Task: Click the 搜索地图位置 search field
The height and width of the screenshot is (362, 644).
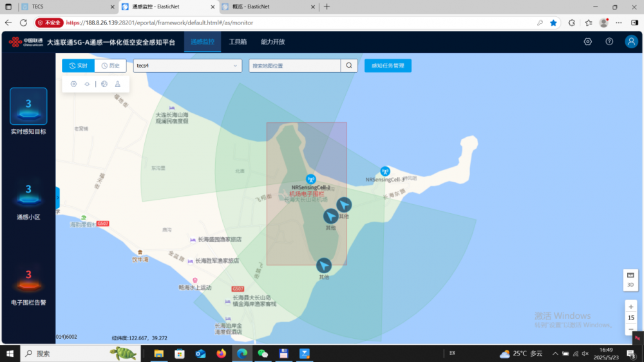Action: pos(294,66)
